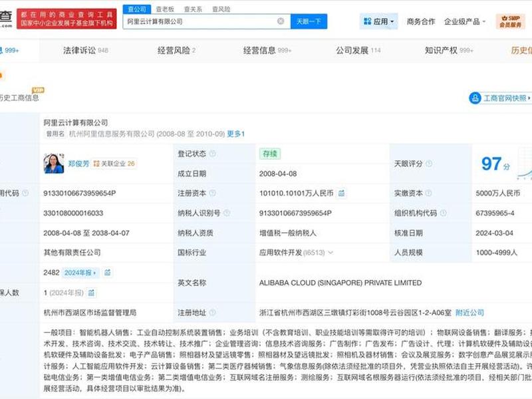The width and height of the screenshot is (532, 399).
Task: Open the 公司发展 114 tab
Action: (358, 51)
